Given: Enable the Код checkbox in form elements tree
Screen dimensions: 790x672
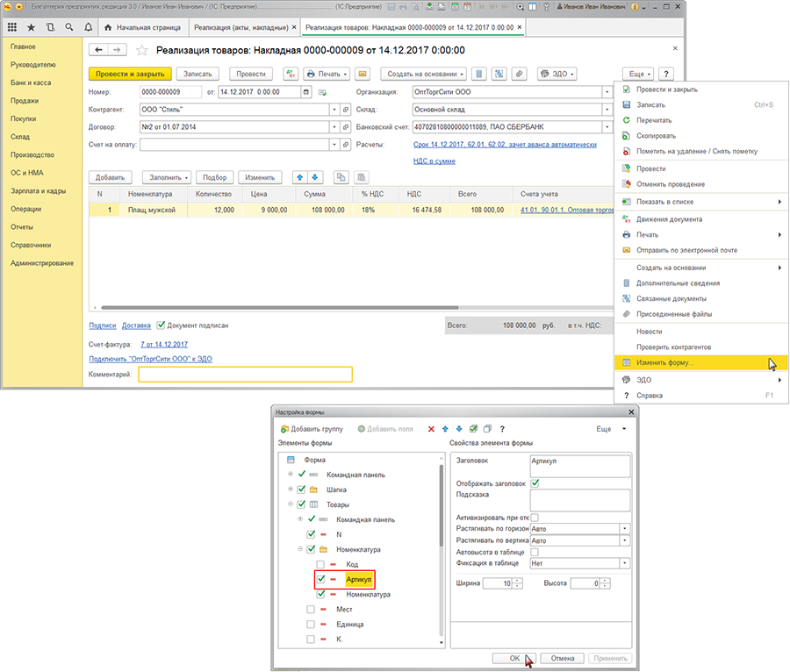Looking at the screenshot, I should point(321,564).
